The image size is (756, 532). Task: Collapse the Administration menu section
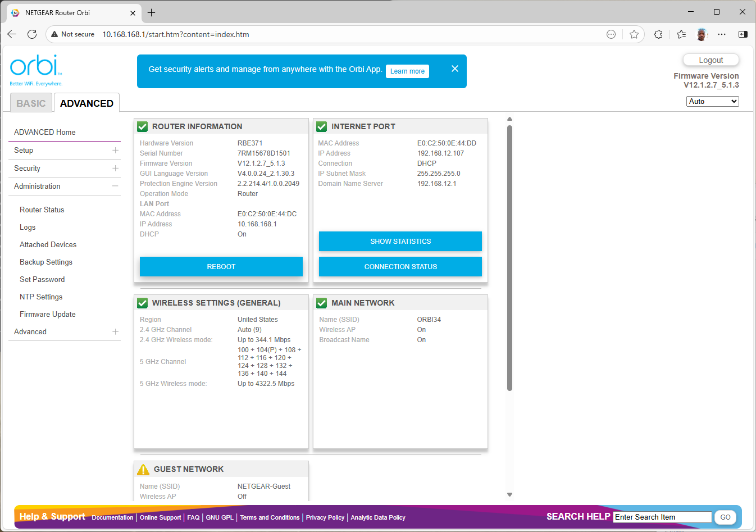click(x=115, y=186)
